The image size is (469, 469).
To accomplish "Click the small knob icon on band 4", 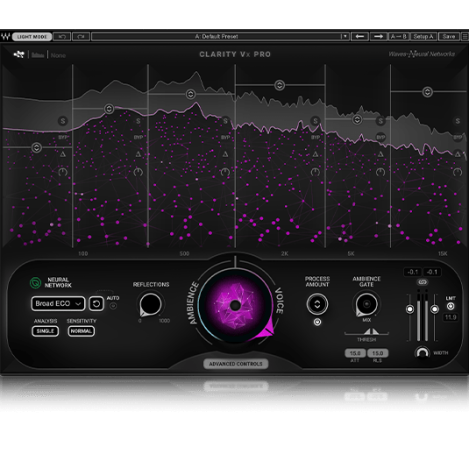I will point(315,172).
